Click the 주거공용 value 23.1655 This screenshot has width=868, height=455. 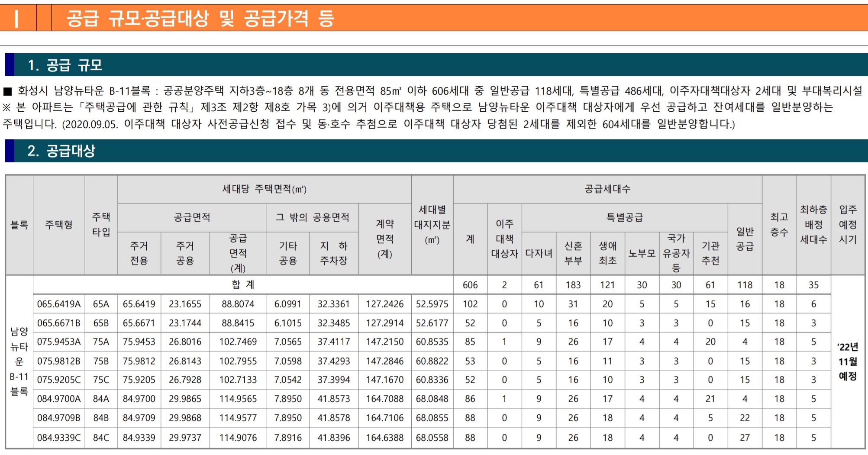pyautogui.click(x=185, y=304)
